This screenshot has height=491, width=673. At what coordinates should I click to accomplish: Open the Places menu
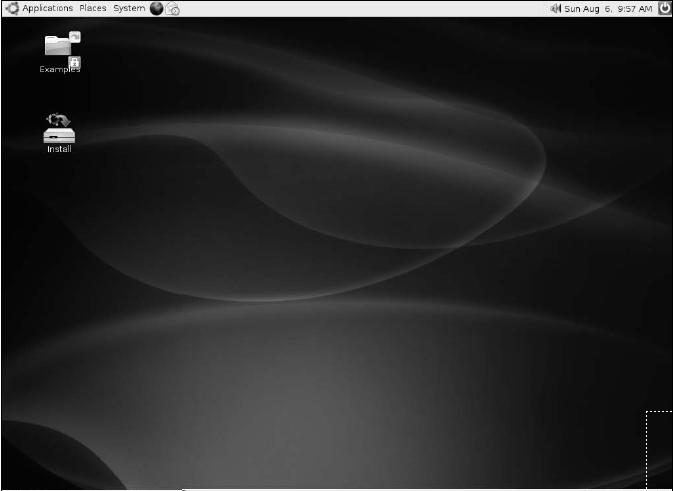coord(93,8)
